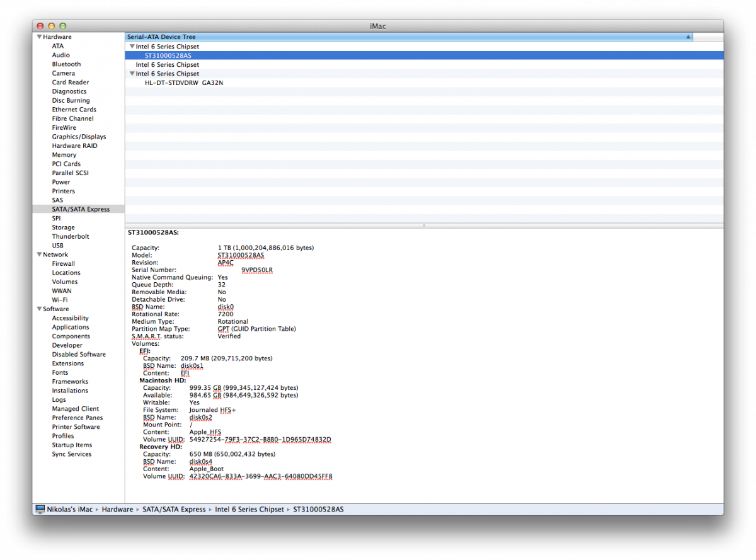Click the computer icon in path bar
Screen dimensions: 756x560
coord(40,509)
